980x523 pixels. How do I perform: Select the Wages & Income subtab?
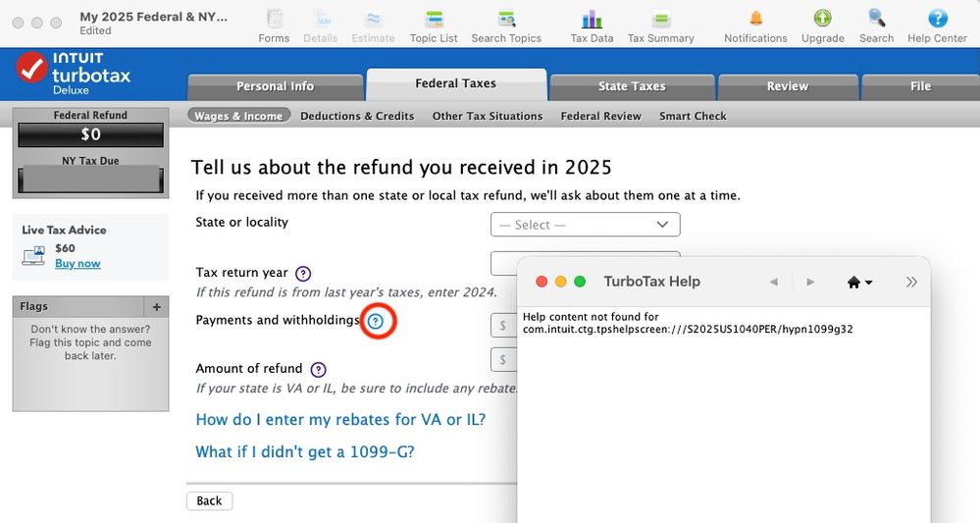(238, 116)
